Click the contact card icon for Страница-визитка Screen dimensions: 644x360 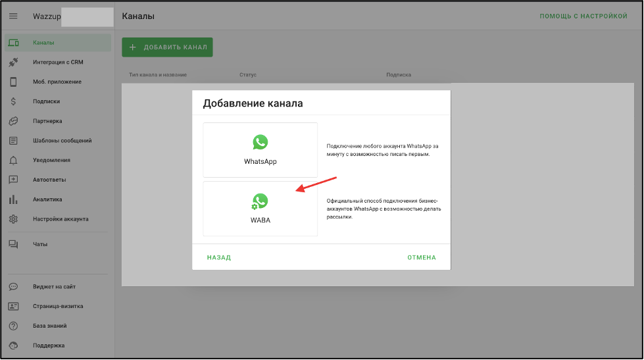[x=13, y=306]
